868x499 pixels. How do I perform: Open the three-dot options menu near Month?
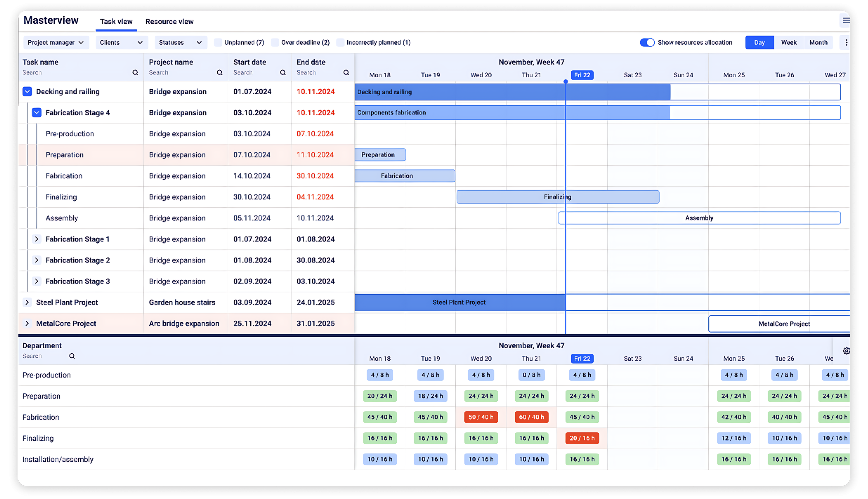click(846, 42)
